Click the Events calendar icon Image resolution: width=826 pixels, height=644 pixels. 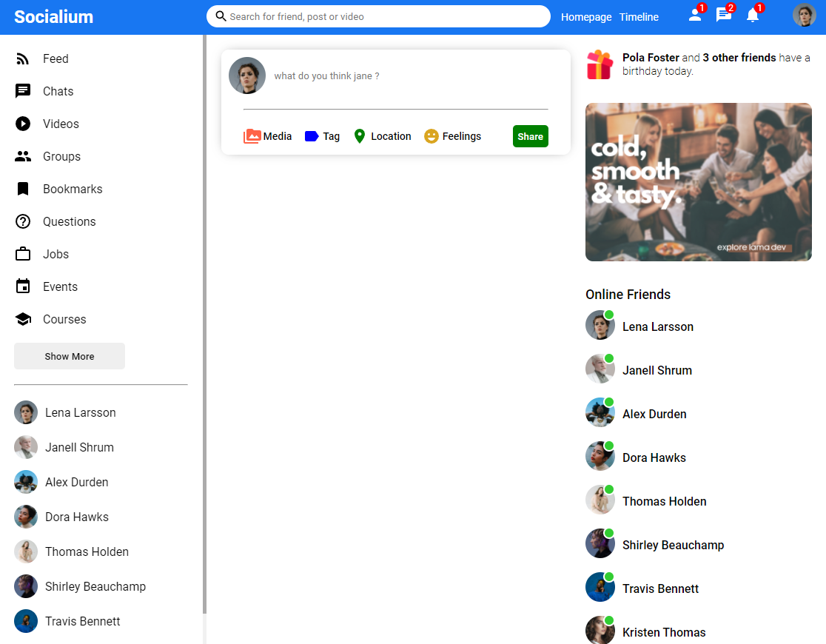23,286
